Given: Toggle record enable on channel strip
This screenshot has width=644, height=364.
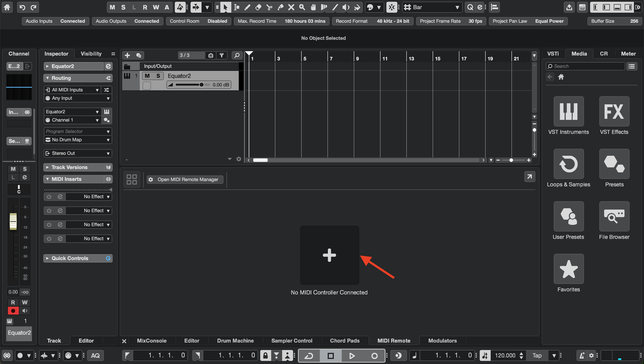Looking at the screenshot, I should [13, 311].
